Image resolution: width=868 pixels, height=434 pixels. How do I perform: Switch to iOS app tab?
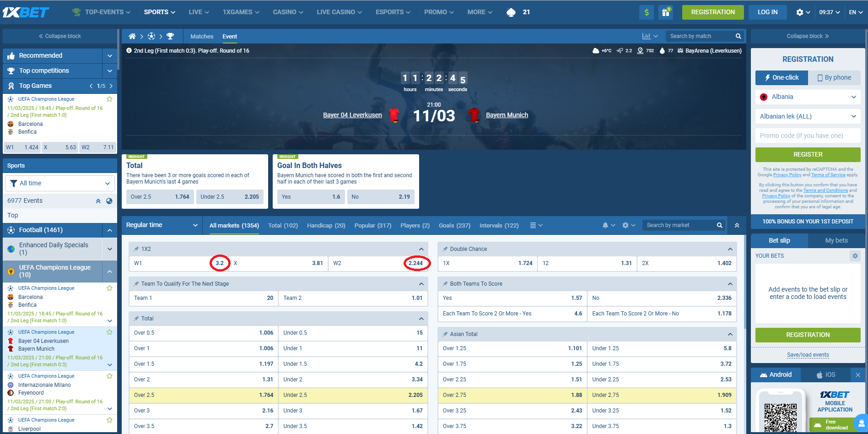(x=826, y=374)
